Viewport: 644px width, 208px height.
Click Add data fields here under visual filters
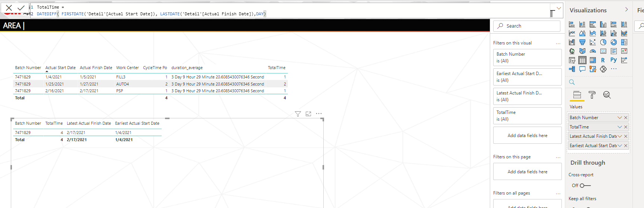[x=527, y=136]
